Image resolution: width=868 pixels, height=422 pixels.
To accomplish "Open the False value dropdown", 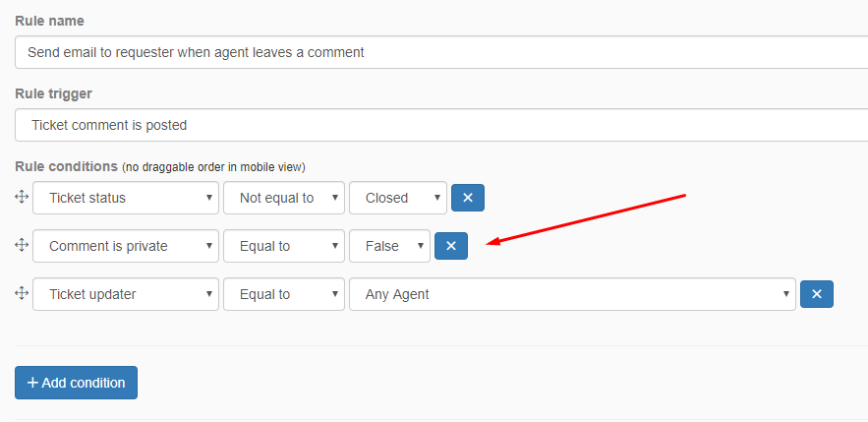I will tap(389, 246).
